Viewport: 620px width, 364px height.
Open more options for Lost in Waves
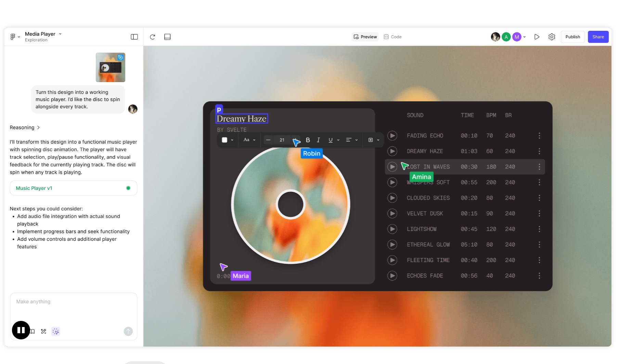tap(539, 167)
